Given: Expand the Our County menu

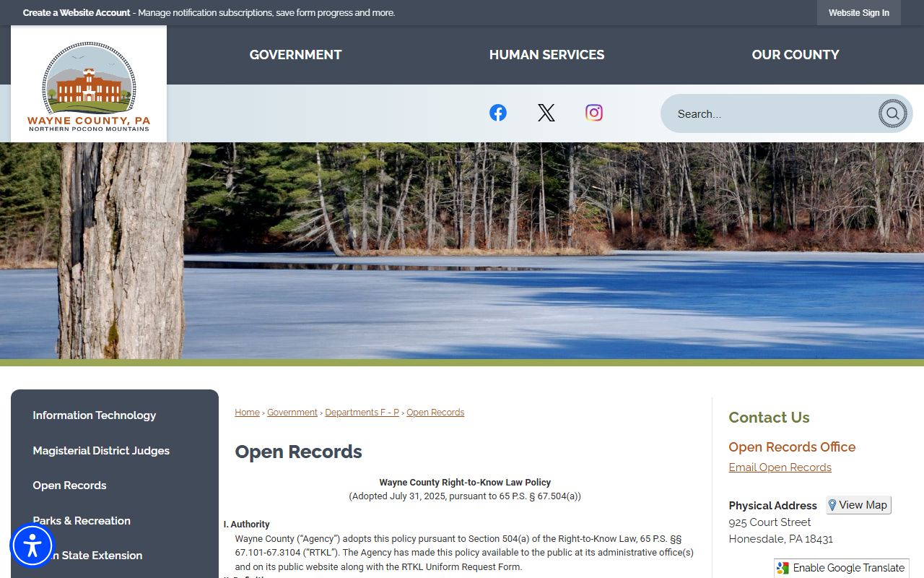Looking at the screenshot, I should click(x=796, y=55).
